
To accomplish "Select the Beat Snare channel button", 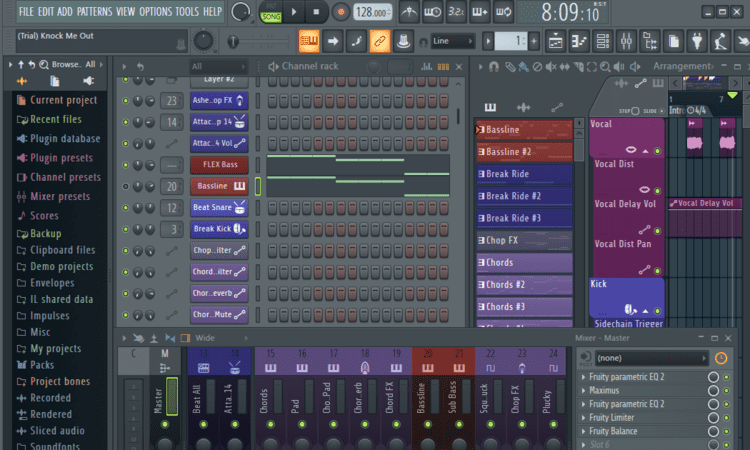I will [219, 207].
